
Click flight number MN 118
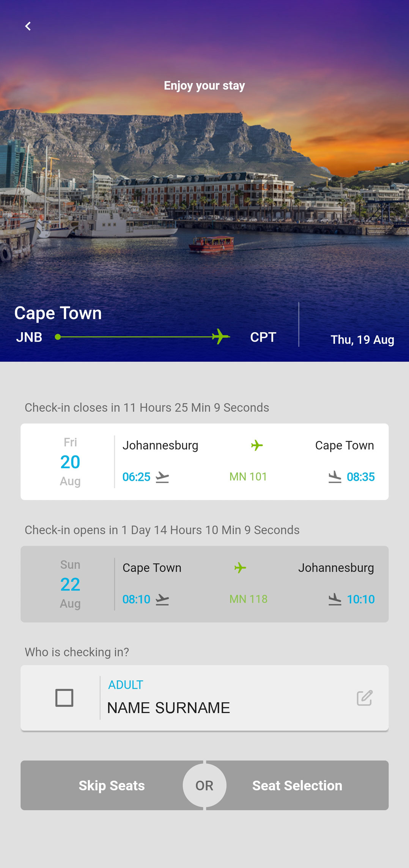tap(248, 599)
